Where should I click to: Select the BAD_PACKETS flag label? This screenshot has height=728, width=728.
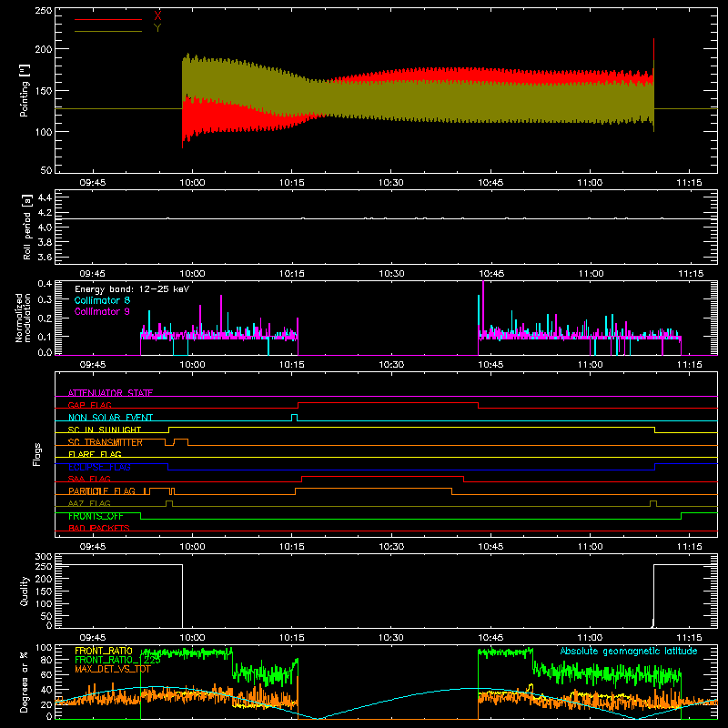[x=99, y=528]
